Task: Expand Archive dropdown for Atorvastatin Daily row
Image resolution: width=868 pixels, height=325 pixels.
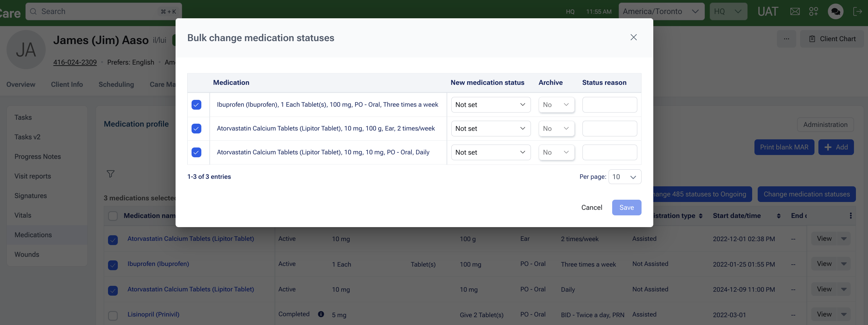Action: (x=556, y=152)
